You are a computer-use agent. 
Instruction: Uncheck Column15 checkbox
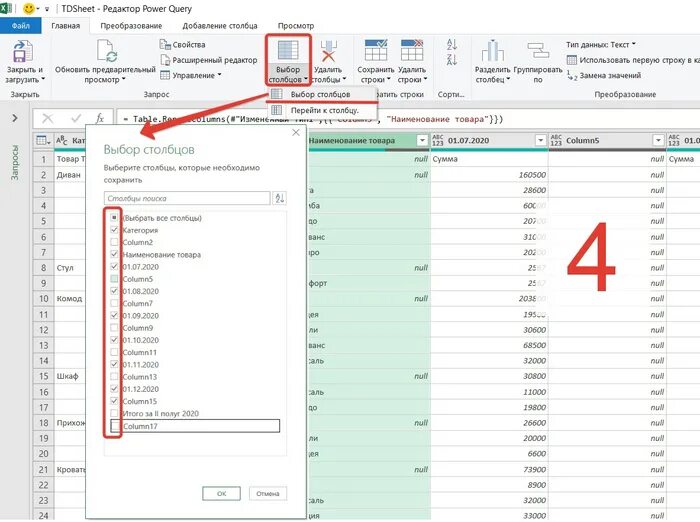tap(114, 401)
